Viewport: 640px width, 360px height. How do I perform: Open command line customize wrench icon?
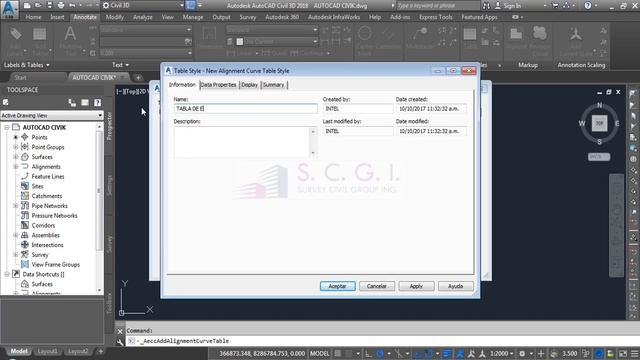tap(120, 342)
